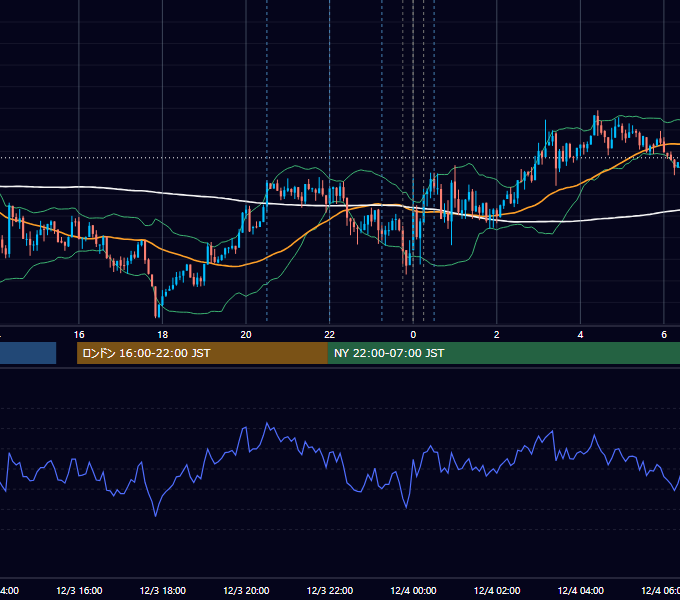This screenshot has height=600, width=680.
Task: Click the NY 22:00-07:00 JST session bar
Action: (503, 353)
